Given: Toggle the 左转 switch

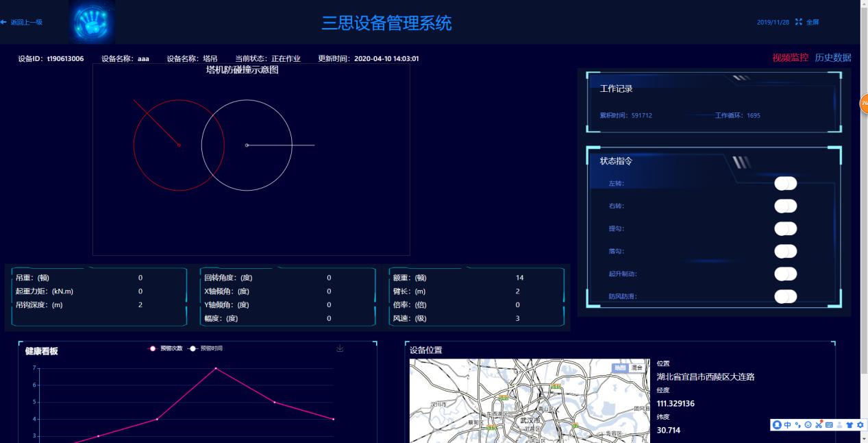Looking at the screenshot, I should point(785,183).
